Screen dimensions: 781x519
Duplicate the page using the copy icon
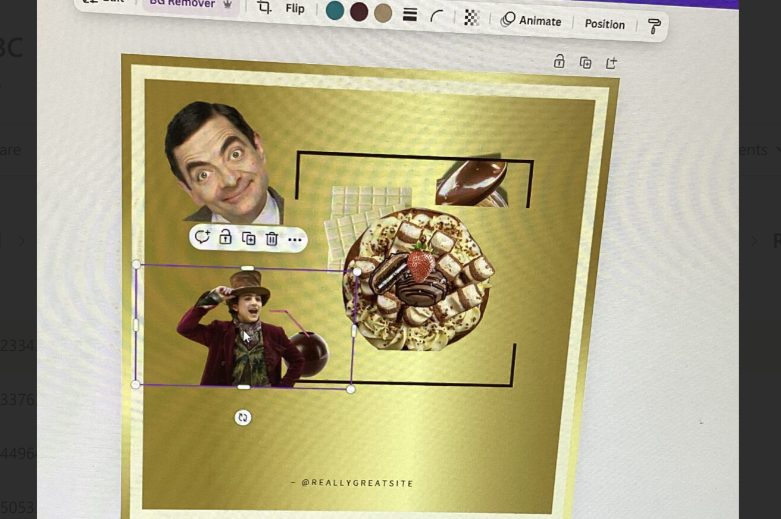(585, 63)
